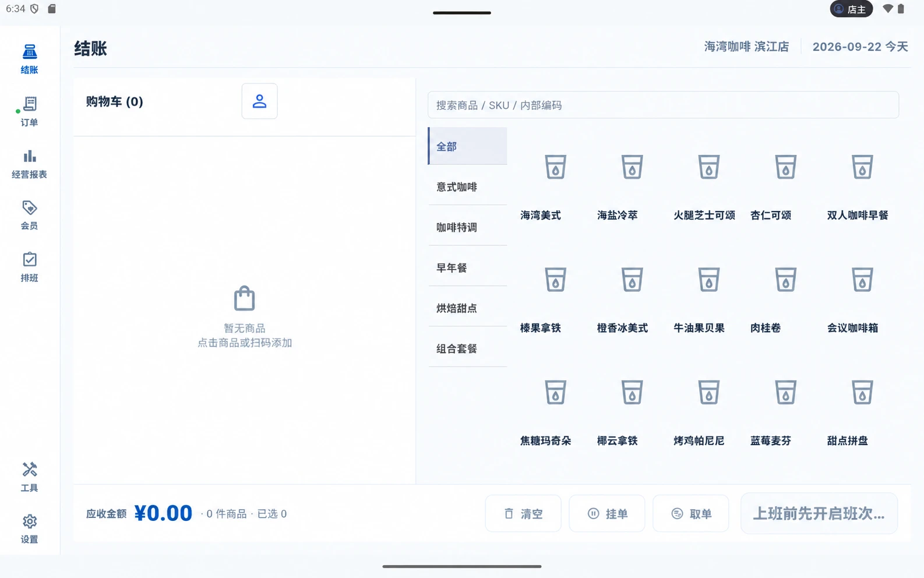Filter products by 组合套餐
Viewport: 924px width, 578px height.
click(467, 348)
